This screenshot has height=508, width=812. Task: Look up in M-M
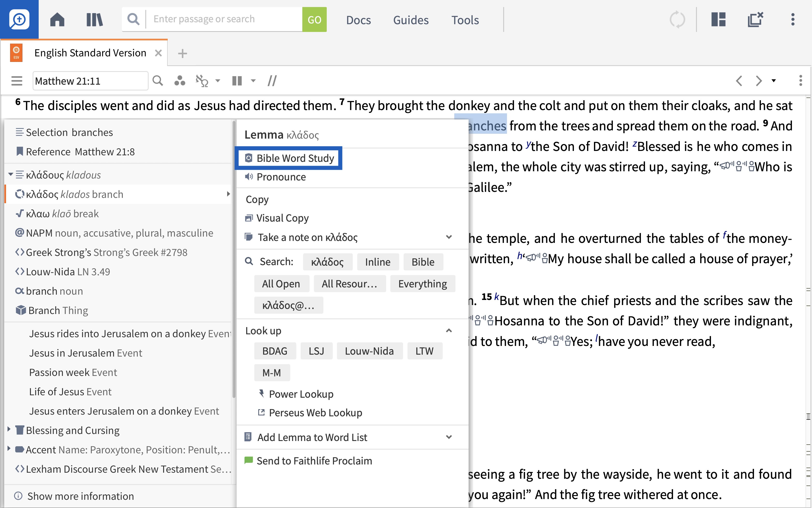coord(272,373)
